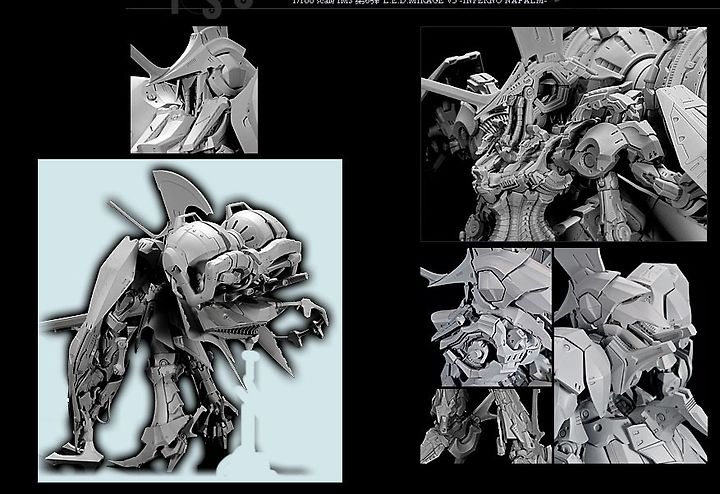Open the shoulder joint close-up render with circular hub
This screenshot has width=720, height=494.
[486, 318]
